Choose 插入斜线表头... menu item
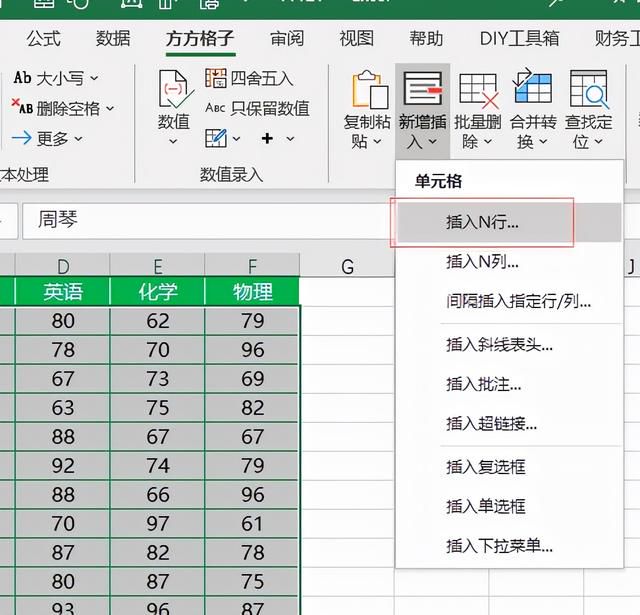The image size is (640, 615). tap(509, 345)
